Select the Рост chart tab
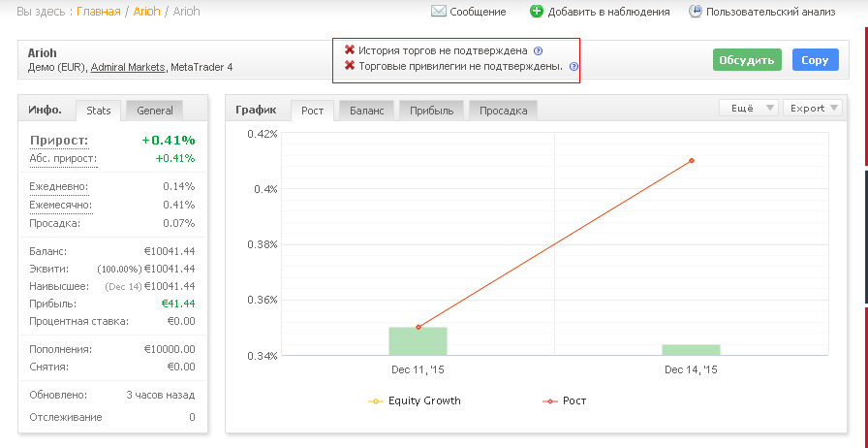 pyautogui.click(x=312, y=111)
